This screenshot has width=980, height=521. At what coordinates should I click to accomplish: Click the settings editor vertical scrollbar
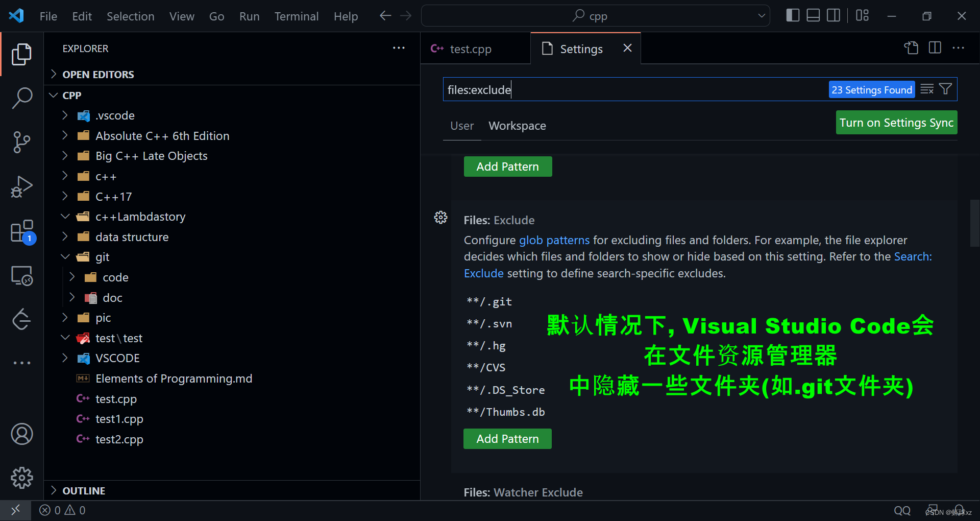click(x=974, y=223)
